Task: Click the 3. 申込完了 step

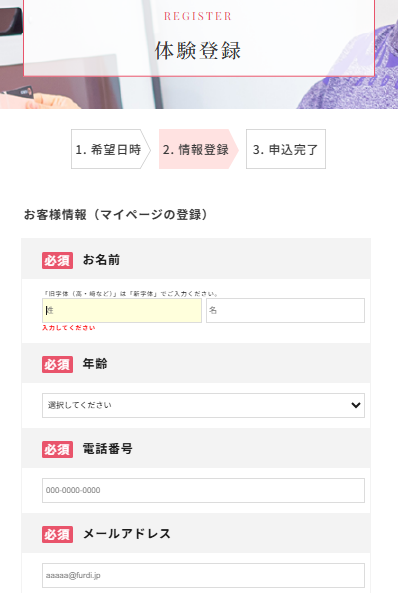Action: coord(286,149)
